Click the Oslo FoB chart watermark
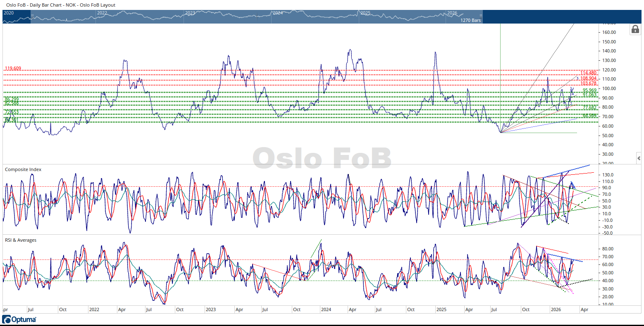This screenshot has height=326, width=644. pos(322,158)
